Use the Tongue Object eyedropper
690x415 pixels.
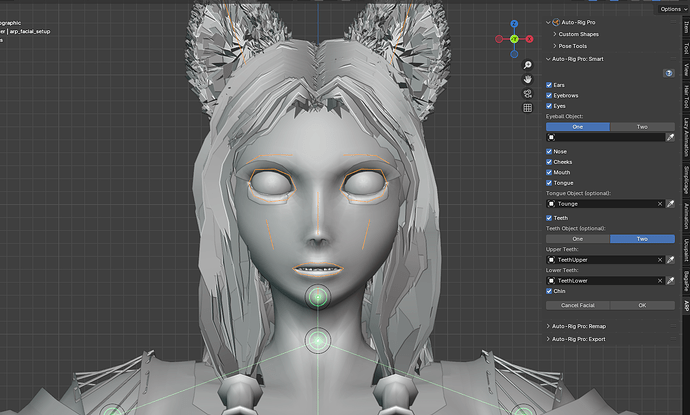[x=670, y=204]
